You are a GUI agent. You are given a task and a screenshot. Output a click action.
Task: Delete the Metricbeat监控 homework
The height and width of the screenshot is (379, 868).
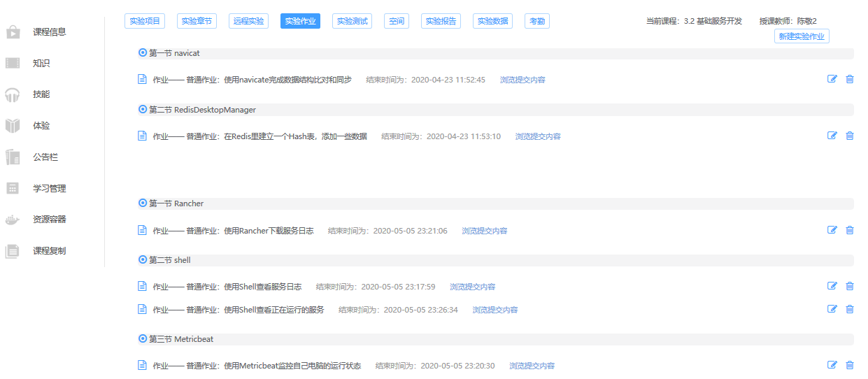point(850,365)
